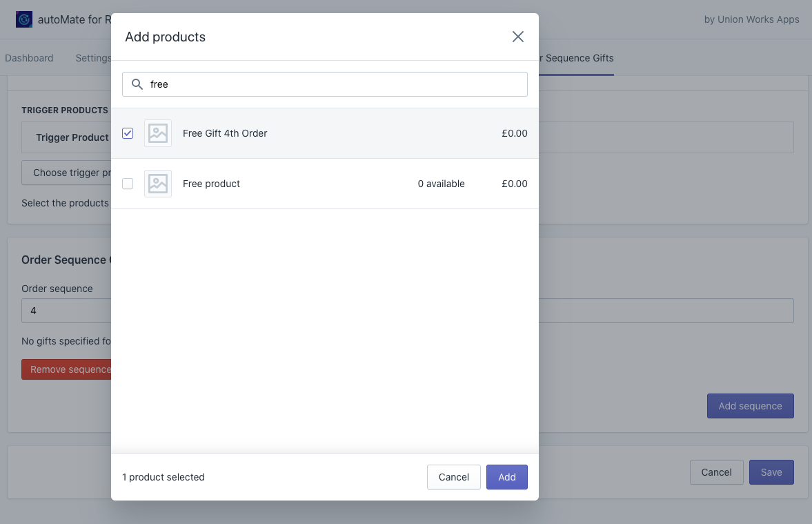Select the Free Gift 4th Order product name
The height and width of the screenshot is (524, 812).
pyautogui.click(x=225, y=133)
